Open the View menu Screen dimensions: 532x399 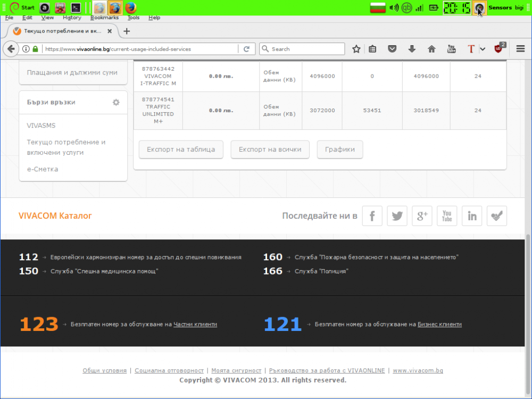tap(47, 18)
